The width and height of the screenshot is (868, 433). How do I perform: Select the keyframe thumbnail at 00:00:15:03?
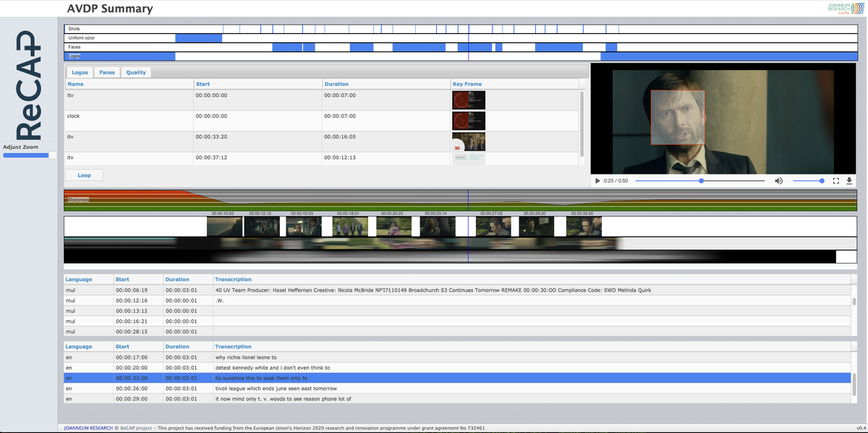pos(305,227)
